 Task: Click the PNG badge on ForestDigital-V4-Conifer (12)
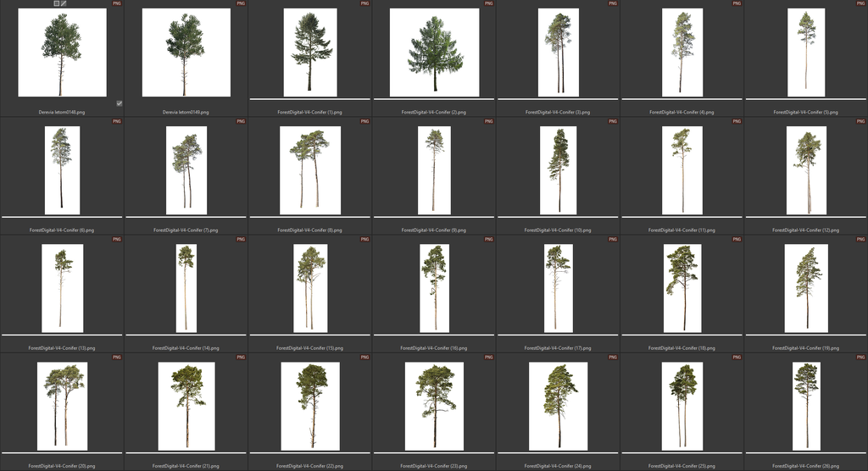860,121
